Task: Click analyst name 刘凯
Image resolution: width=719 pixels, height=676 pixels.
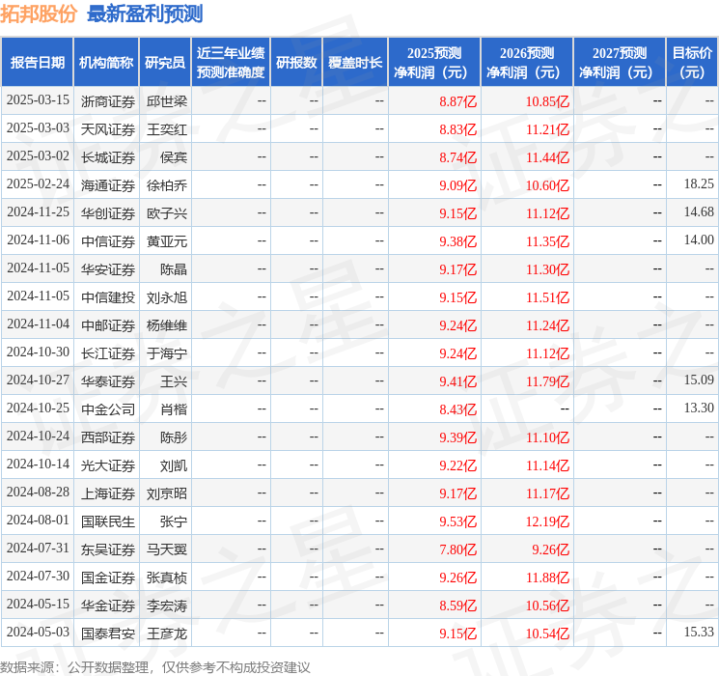Action: [x=173, y=465]
